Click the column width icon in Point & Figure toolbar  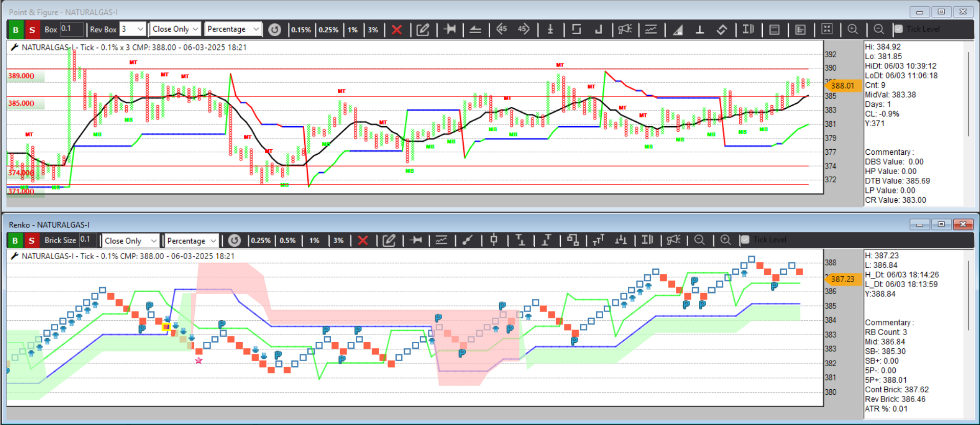tap(748, 29)
